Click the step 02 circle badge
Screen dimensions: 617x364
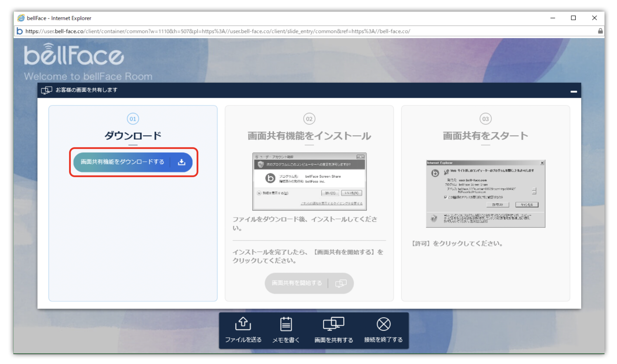pos(309,119)
